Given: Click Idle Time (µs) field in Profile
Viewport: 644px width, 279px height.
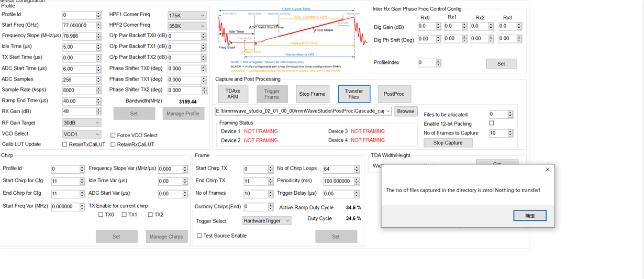Looking at the screenshot, I should (x=79, y=47).
